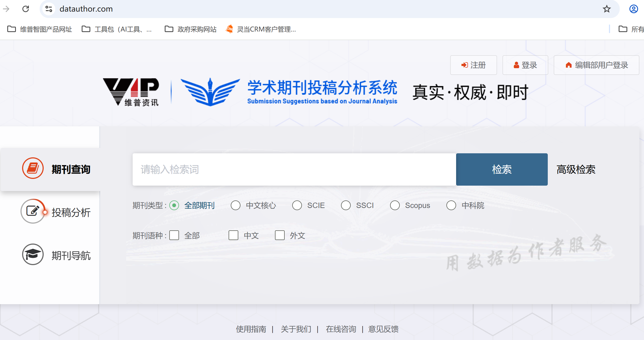
Task: Open the 工具包 bookmark folder
Action: click(117, 29)
